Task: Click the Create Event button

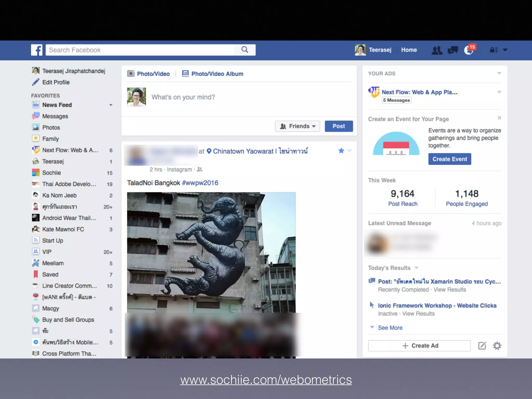Action: pos(450,159)
